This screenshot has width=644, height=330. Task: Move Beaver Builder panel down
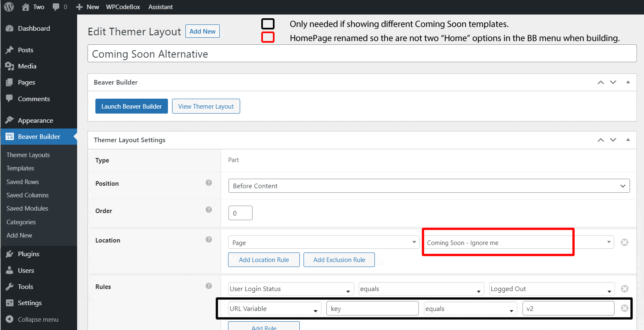(x=613, y=82)
